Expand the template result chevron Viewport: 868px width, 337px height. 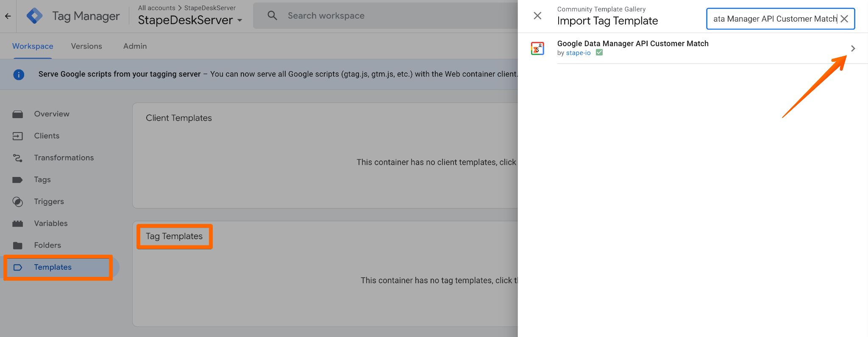(x=853, y=48)
